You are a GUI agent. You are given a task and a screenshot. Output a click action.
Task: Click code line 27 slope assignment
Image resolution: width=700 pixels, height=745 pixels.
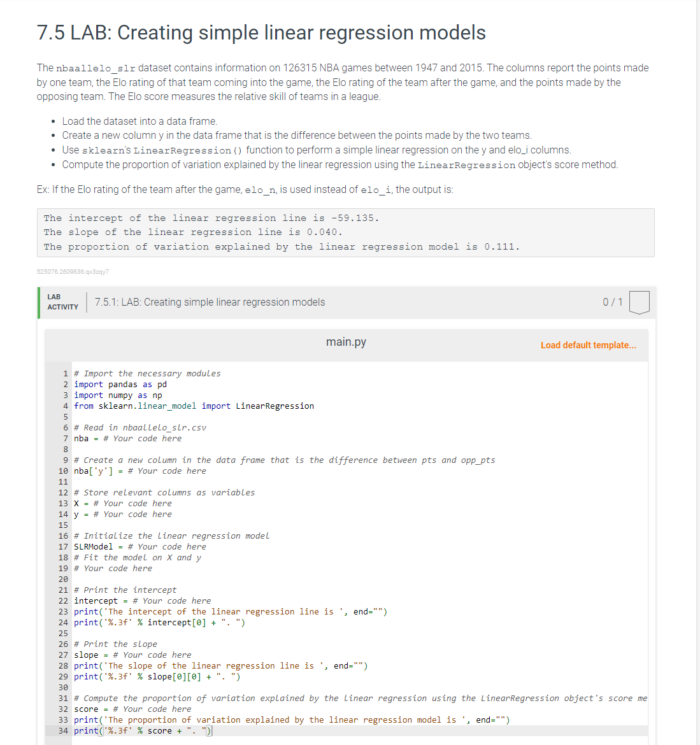pyautogui.click(x=132, y=655)
